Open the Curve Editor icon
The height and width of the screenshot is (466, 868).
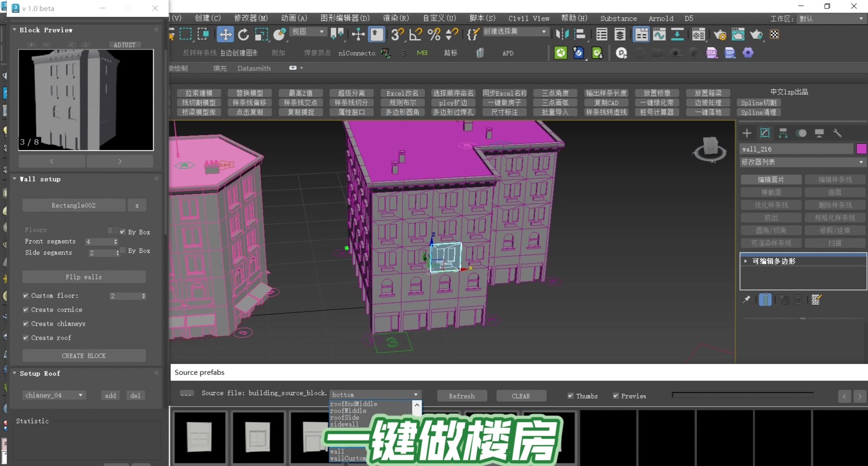pos(659,35)
